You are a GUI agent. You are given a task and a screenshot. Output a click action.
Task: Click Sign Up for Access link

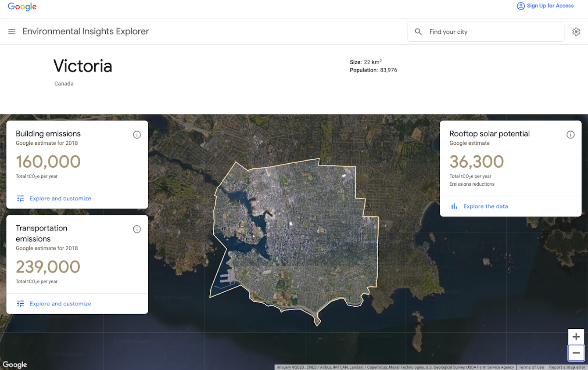pos(550,6)
